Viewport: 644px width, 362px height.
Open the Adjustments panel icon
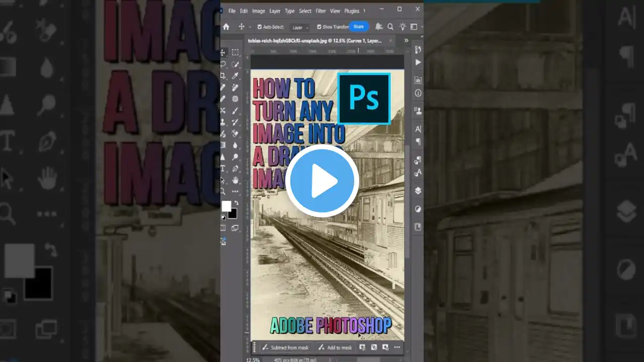[x=418, y=209]
